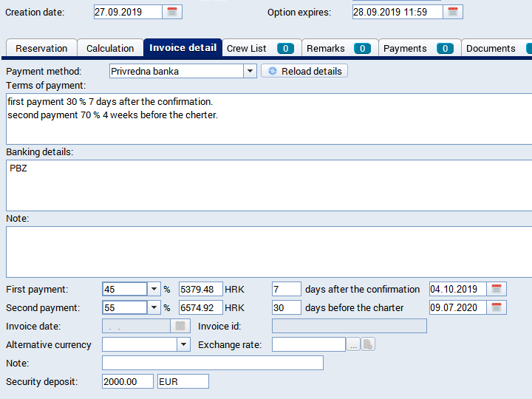Switch to the Reservation tab
532x399 pixels.
point(41,48)
